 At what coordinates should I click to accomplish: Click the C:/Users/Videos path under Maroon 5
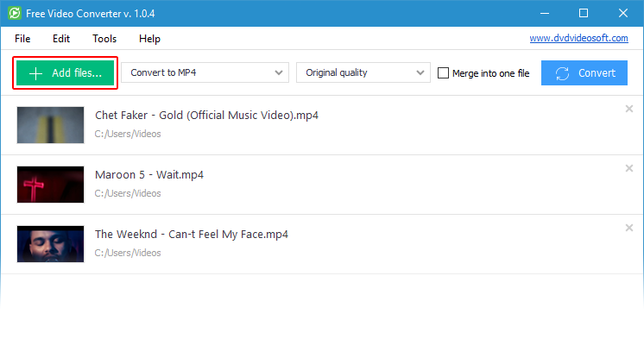pyautogui.click(x=128, y=193)
